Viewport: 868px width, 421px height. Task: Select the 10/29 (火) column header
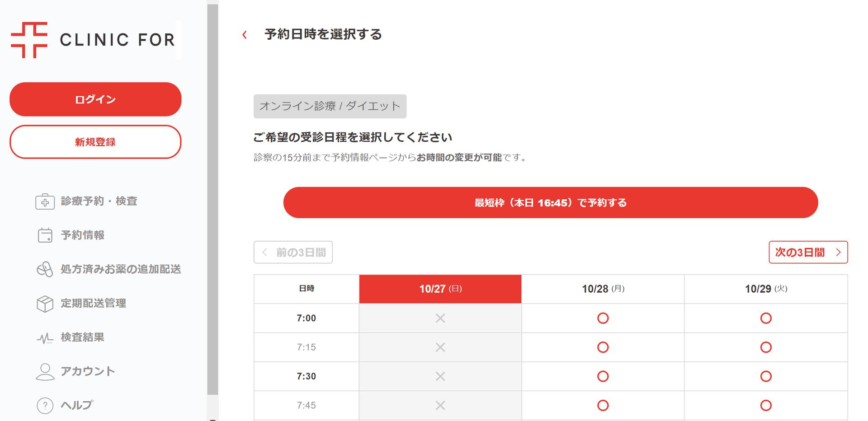point(765,289)
